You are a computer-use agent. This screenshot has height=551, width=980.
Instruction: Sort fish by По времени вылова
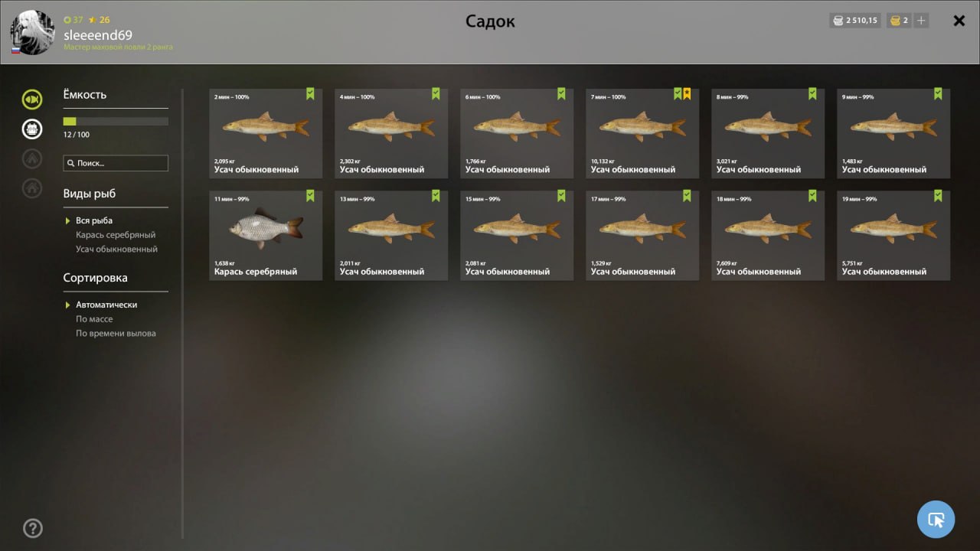pyautogui.click(x=116, y=334)
